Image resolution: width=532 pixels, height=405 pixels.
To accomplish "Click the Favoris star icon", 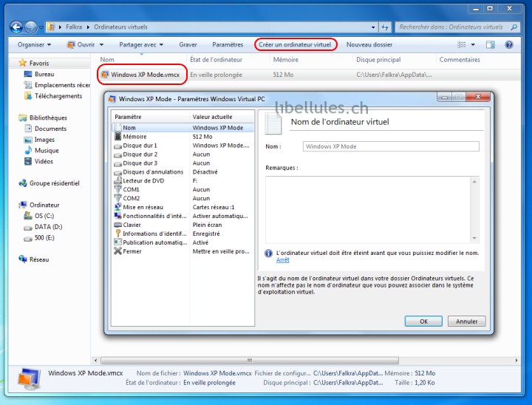I will 23,63.
